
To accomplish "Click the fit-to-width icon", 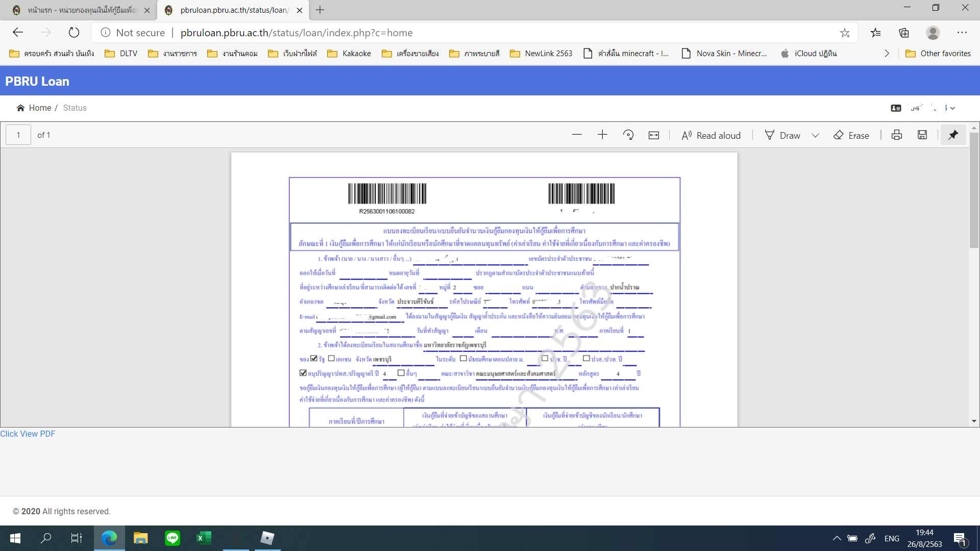I will (x=654, y=135).
